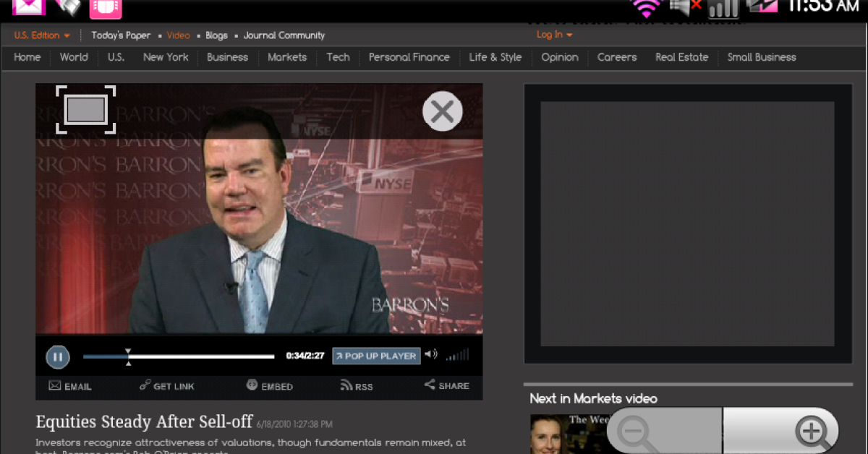Screen dimensions: 868x454
Task: Click the Email envelope icon
Action: 55,385
